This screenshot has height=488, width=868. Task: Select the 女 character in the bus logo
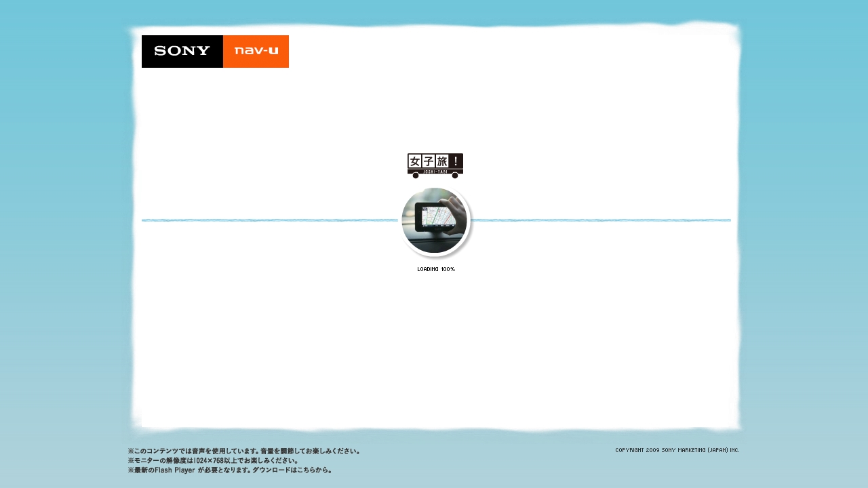(x=414, y=161)
